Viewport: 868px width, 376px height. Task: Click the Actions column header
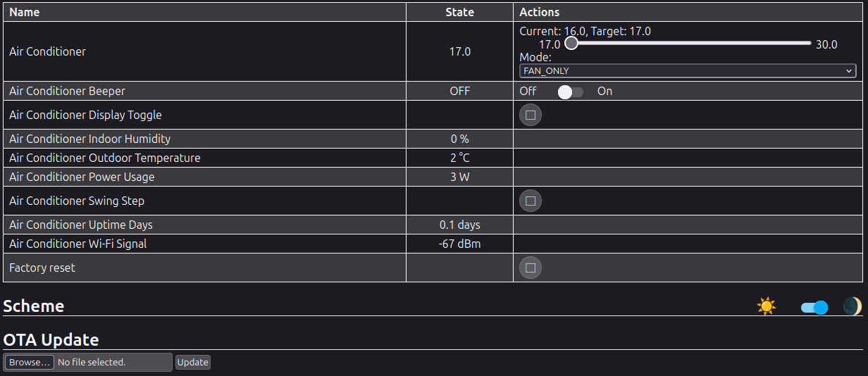[x=539, y=12]
